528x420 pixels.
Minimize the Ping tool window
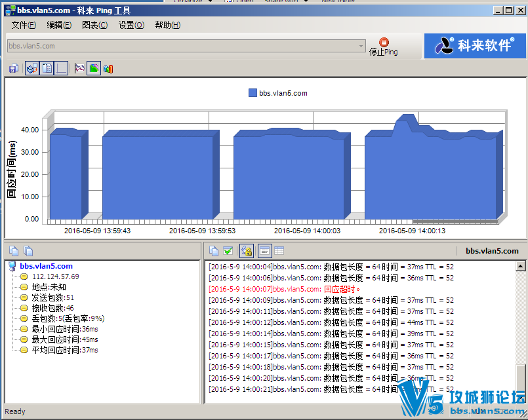tap(498, 10)
